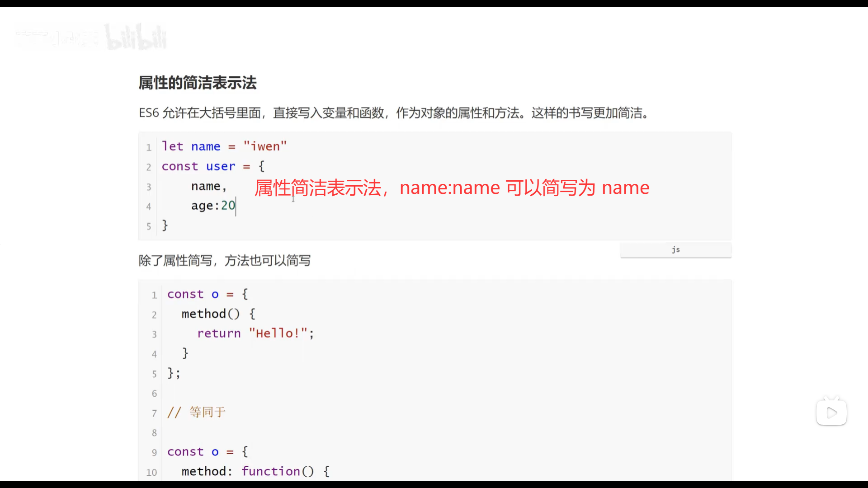Click the bilibili play icon at bottom right

tap(831, 412)
